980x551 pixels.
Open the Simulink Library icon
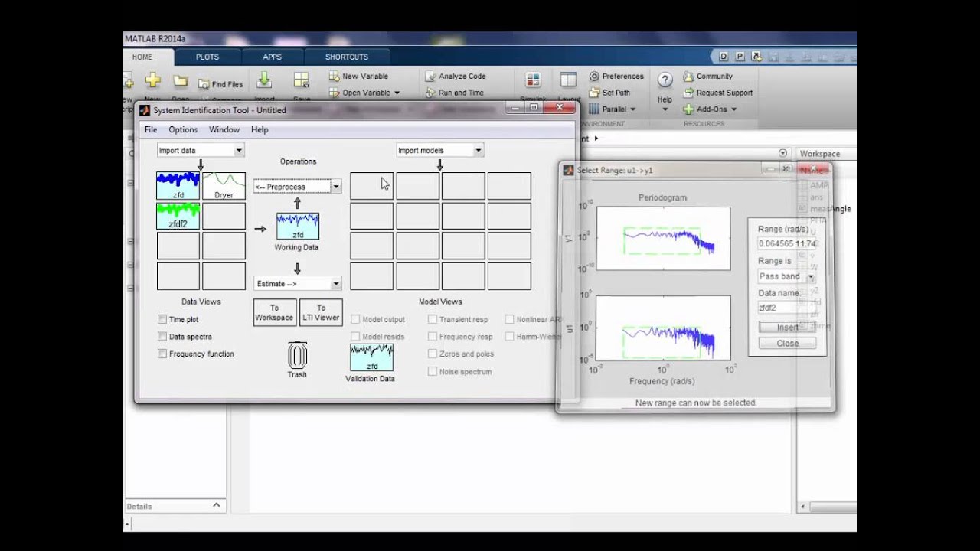[533, 80]
